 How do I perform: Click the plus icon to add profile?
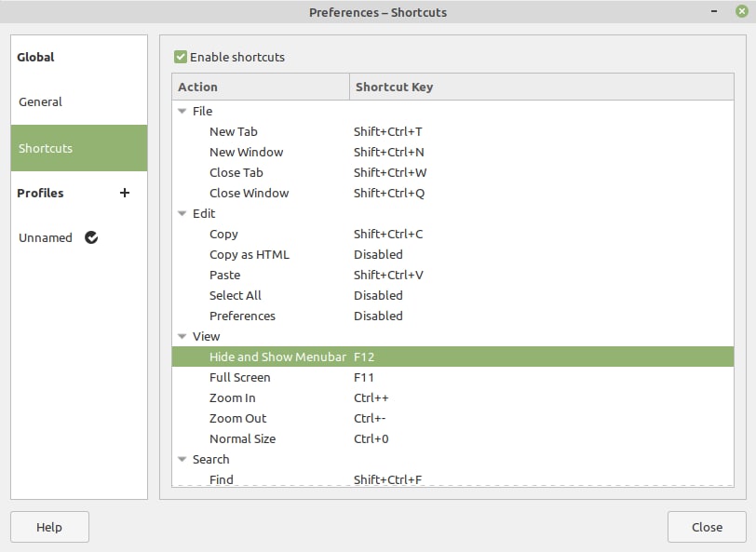125,193
